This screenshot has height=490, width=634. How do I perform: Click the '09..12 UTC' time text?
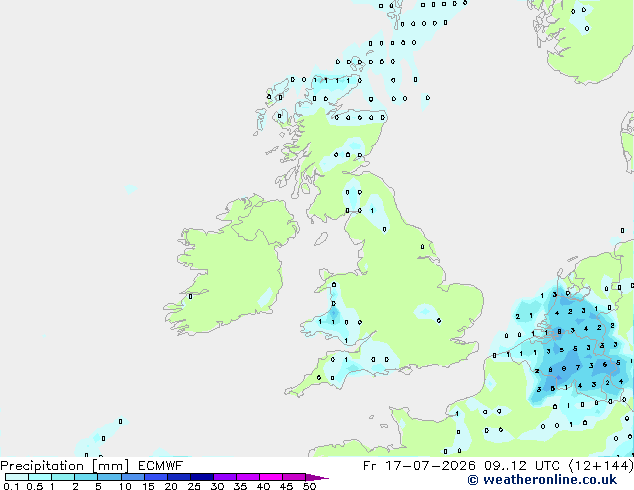pyautogui.click(x=522, y=466)
